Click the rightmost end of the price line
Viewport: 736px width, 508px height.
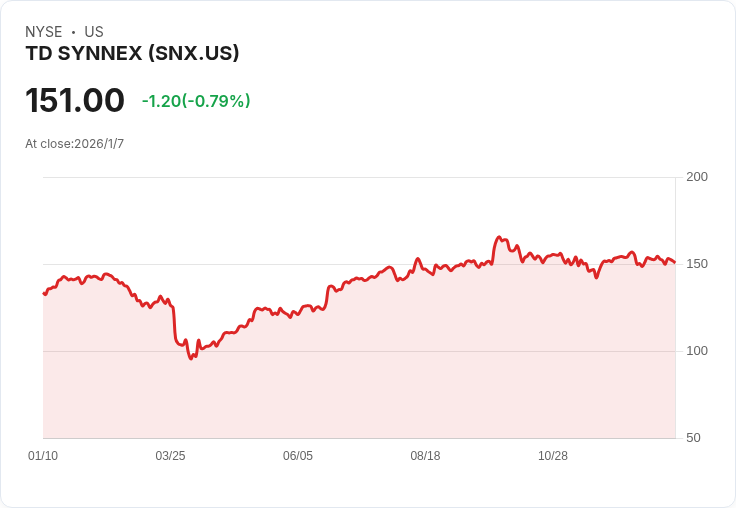click(675, 263)
